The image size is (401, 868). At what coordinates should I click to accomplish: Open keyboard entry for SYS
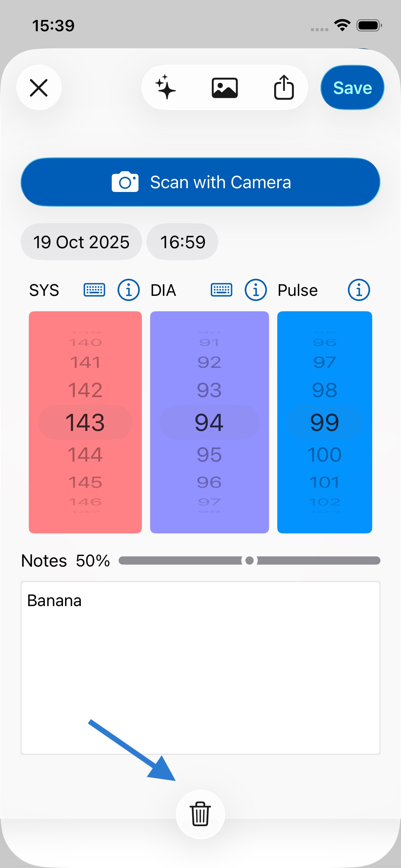click(x=94, y=290)
